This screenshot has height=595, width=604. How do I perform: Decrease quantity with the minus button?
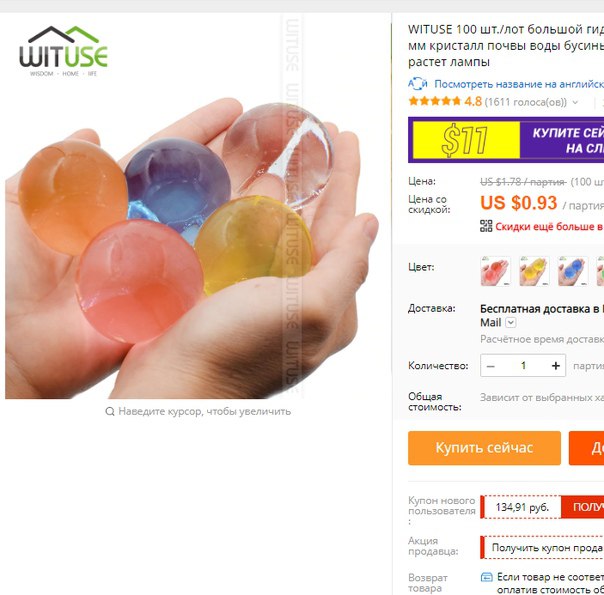[x=490, y=365]
